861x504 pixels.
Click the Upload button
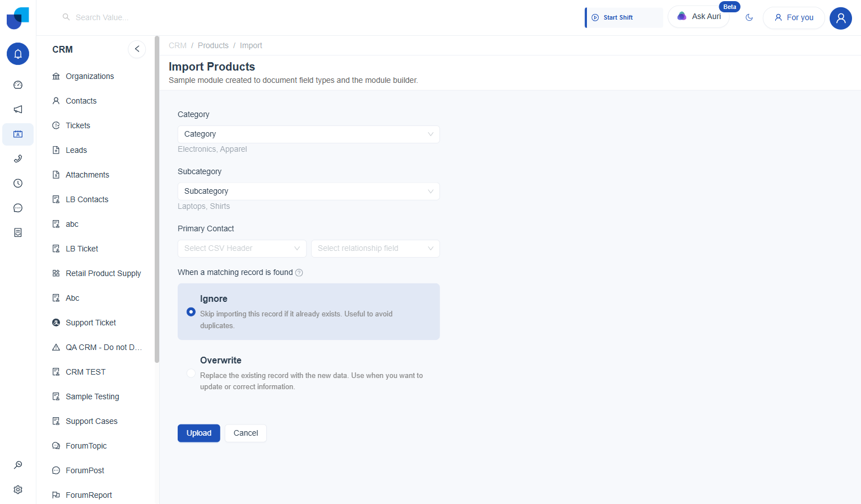point(199,433)
